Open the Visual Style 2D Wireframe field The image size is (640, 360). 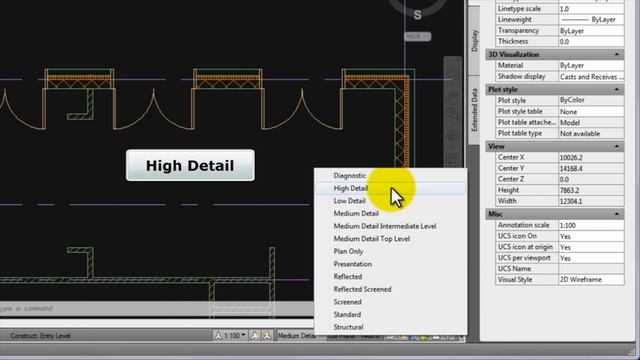click(x=591, y=280)
